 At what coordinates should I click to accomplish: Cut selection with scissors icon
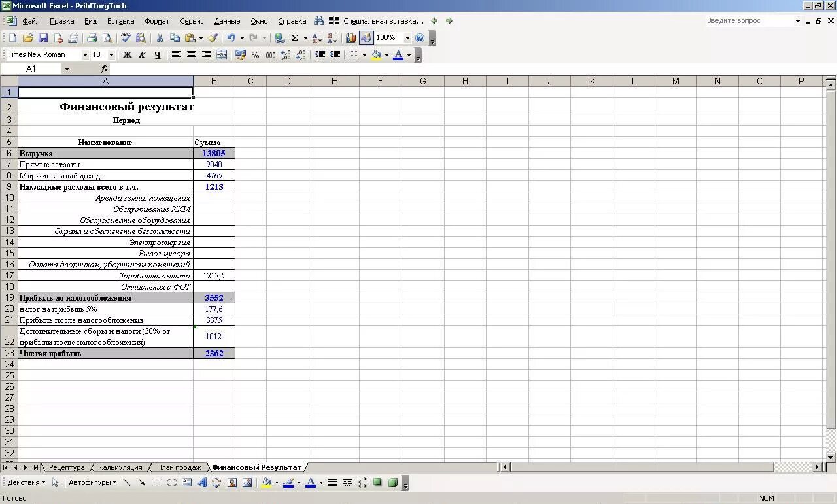159,38
